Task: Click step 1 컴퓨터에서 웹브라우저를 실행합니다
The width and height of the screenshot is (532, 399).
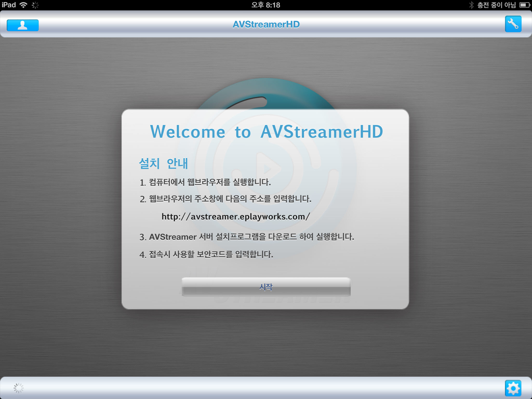Action: coord(205,182)
